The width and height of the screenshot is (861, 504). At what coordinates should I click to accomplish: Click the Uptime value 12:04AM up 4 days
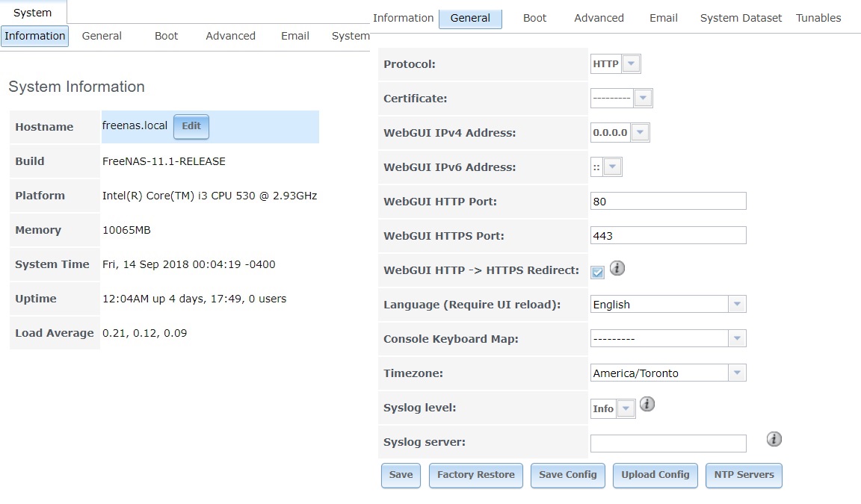point(194,299)
